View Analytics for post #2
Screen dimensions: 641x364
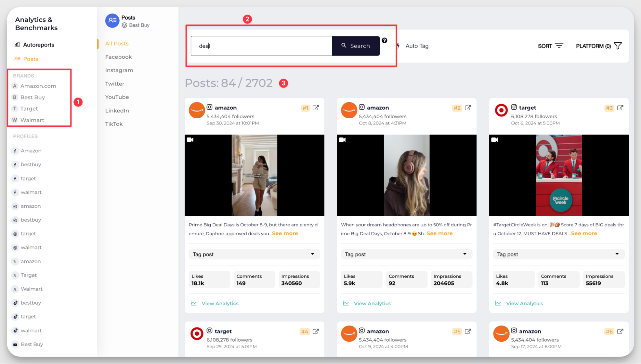(367, 303)
